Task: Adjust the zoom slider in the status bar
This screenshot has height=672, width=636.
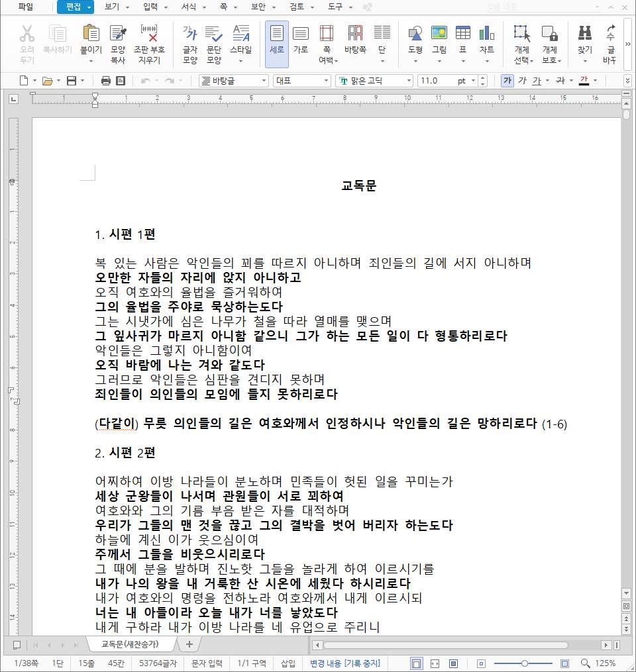Action: 525,663
